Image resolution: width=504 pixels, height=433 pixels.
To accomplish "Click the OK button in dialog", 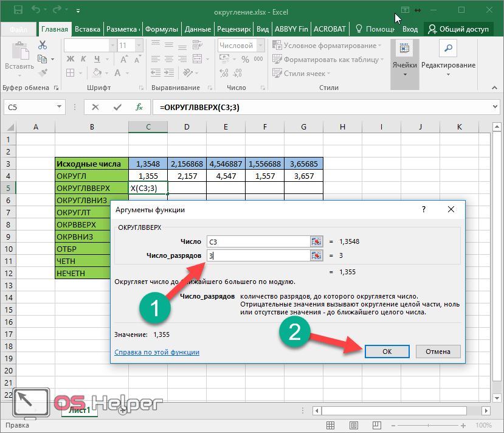I will pyautogui.click(x=387, y=352).
